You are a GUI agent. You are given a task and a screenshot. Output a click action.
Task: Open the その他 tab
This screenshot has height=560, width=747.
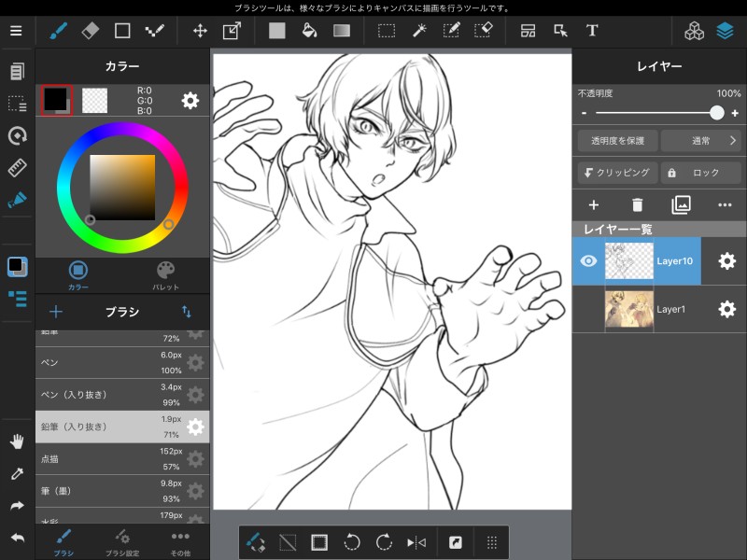click(180, 542)
